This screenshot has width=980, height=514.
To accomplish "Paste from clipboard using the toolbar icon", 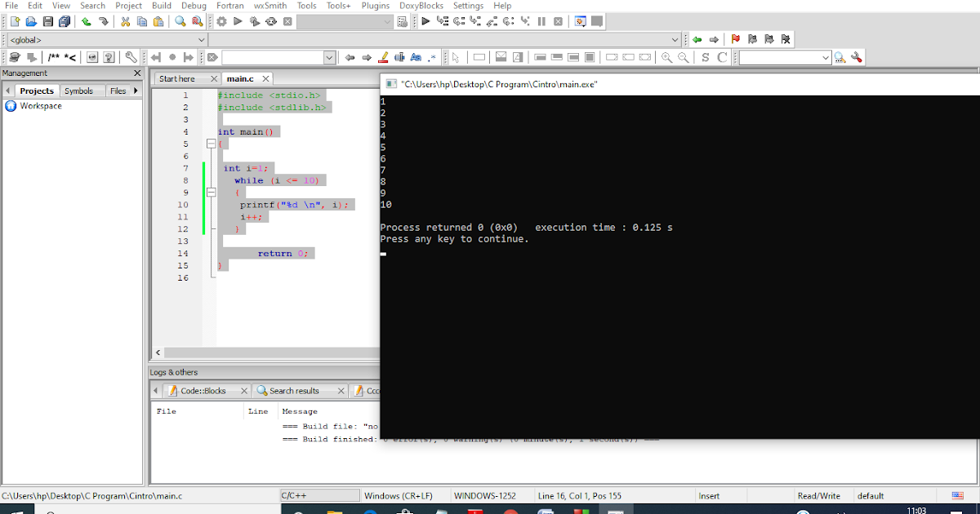I will [160, 21].
